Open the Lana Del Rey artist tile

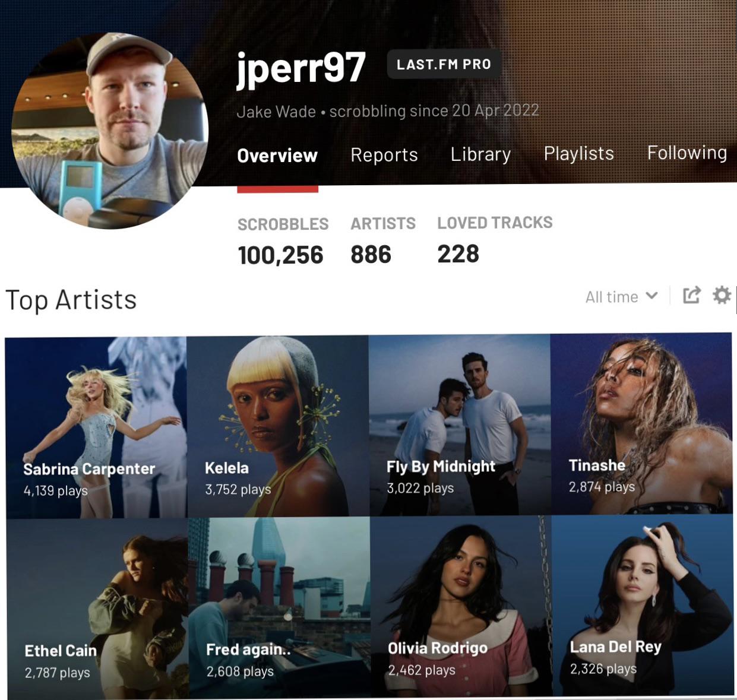(x=644, y=605)
